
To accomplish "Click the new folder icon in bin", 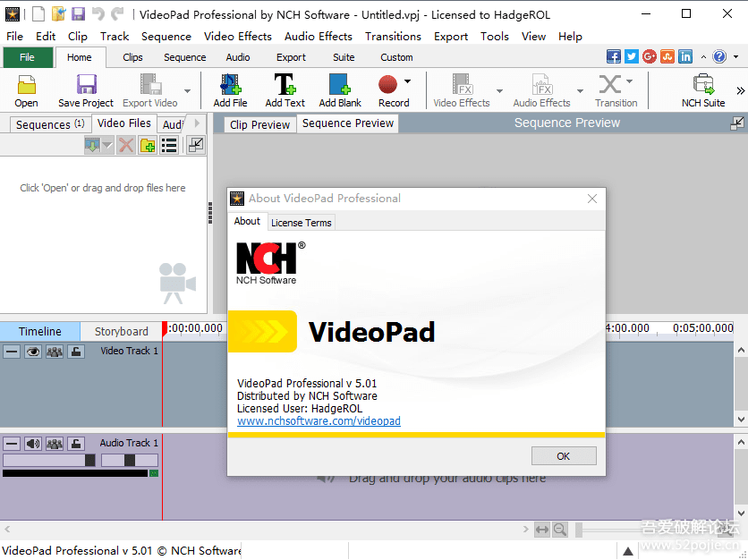I will tap(148, 145).
